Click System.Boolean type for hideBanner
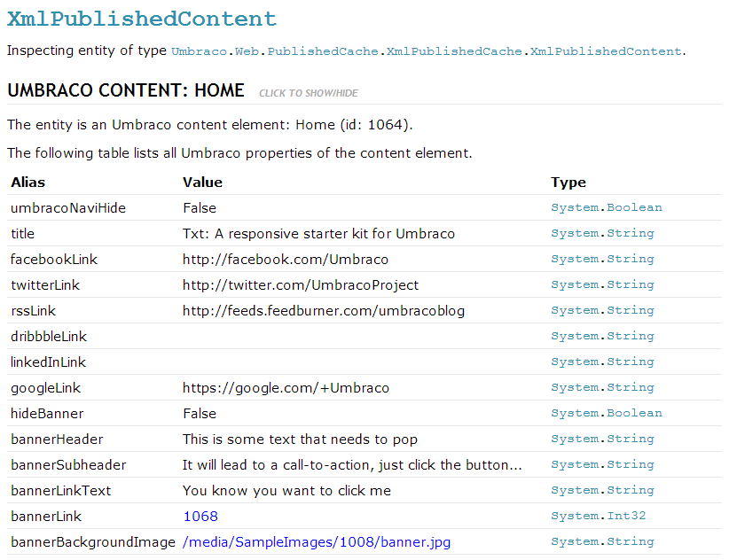The image size is (729, 560). click(x=607, y=413)
